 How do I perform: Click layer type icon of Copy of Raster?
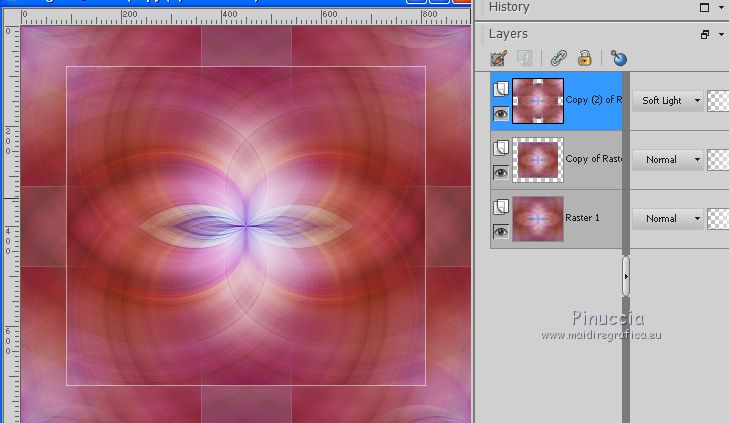tap(501, 147)
